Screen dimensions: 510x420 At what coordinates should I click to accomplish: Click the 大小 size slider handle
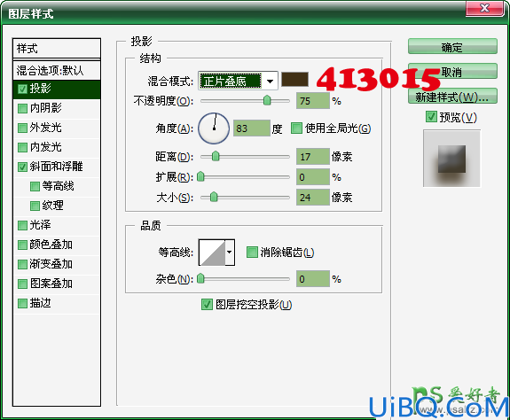tap(214, 197)
